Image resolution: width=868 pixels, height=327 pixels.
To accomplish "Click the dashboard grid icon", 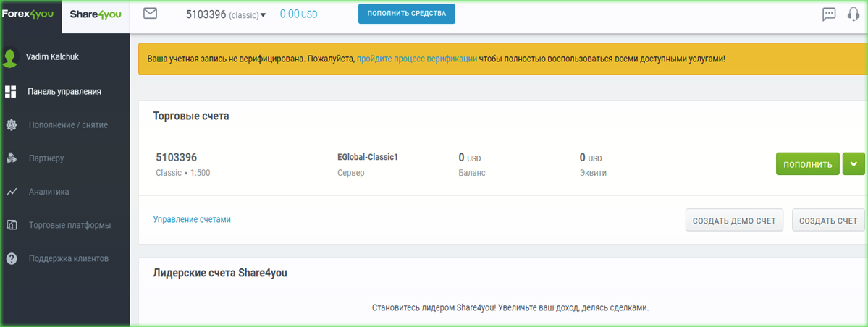I will [x=11, y=92].
